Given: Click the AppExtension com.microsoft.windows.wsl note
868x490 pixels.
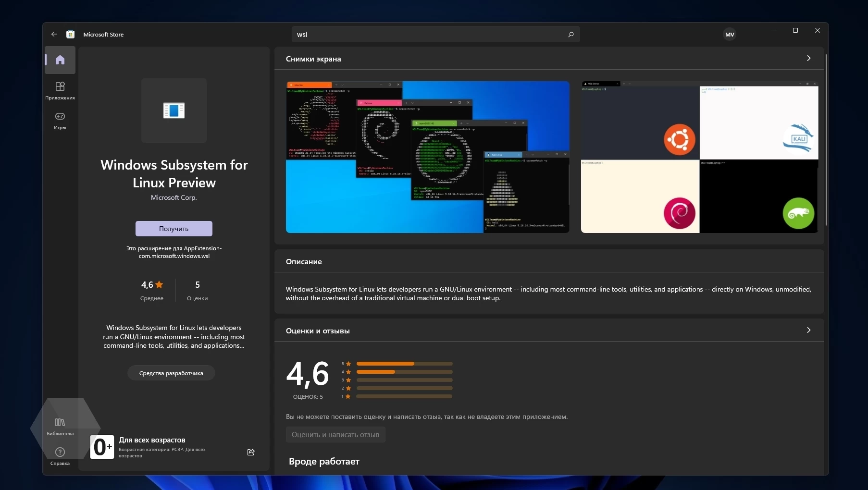Looking at the screenshot, I should click(174, 252).
